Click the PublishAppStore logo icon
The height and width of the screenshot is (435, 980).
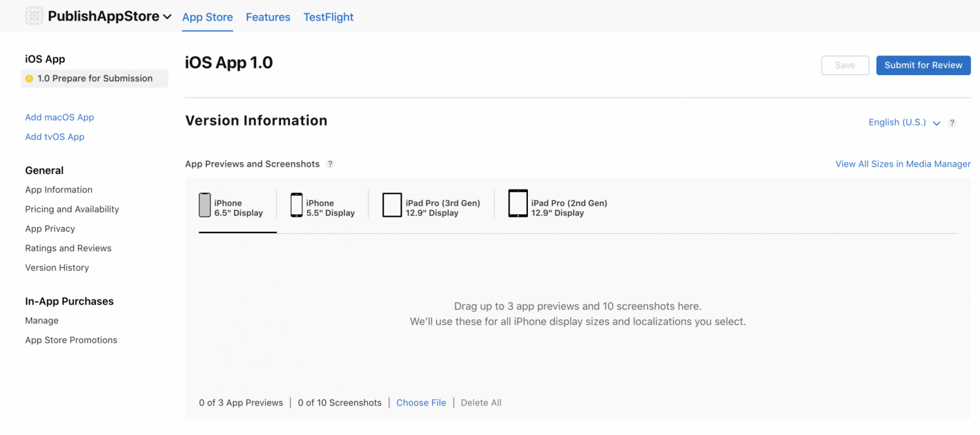click(34, 15)
